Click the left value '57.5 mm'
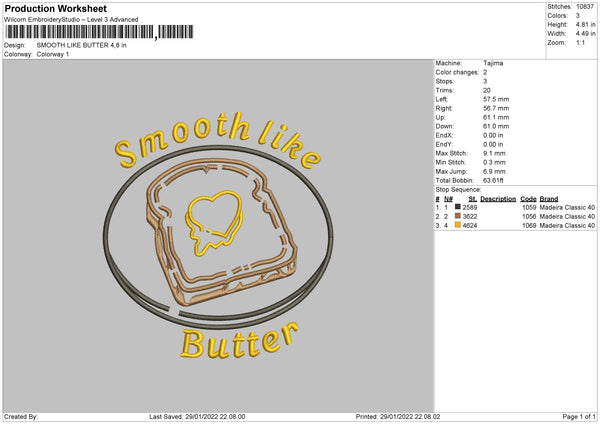 pos(496,99)
